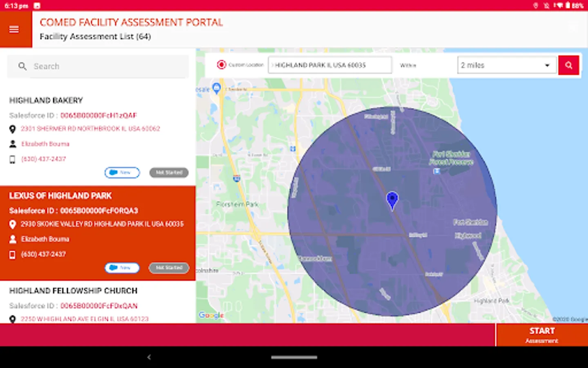Click the Google logo on the map
The image size is (588, 368).
click(x=211, y=315)
